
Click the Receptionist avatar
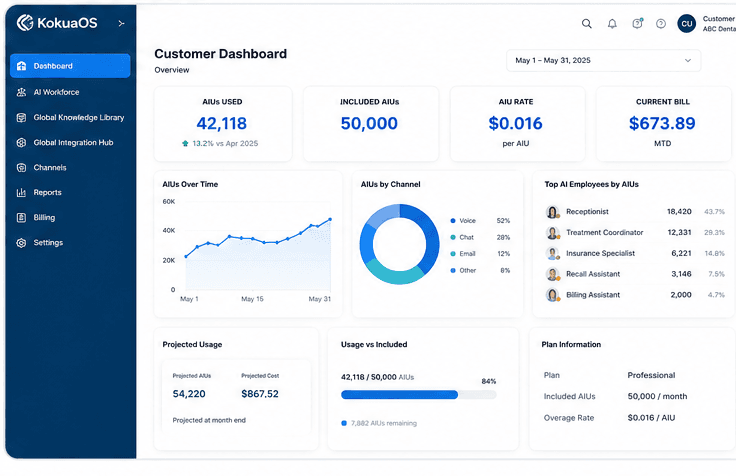click(x=553, y=212)
